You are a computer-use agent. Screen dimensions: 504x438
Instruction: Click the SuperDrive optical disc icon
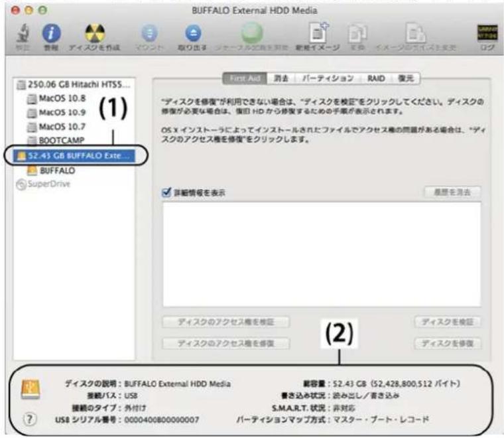pos(21,184)
